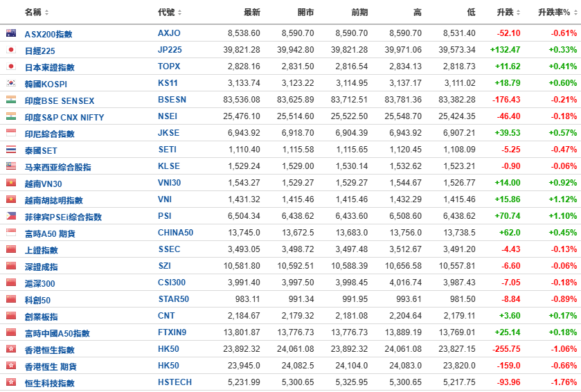Open the 香港恆生 期貨 link
Viewport: 581px width, 392px height.
pyautogui.click(x=51, y=366)
